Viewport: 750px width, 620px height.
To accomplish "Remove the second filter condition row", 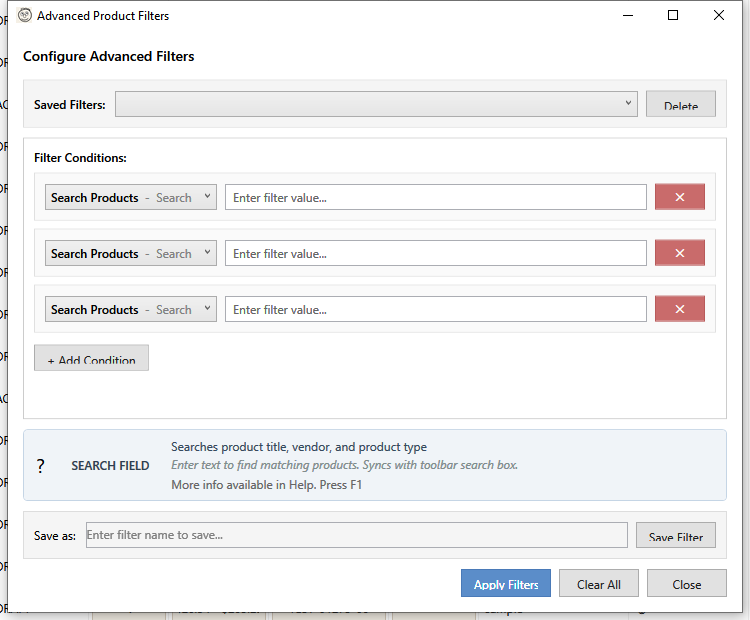I will pos(679,253).
